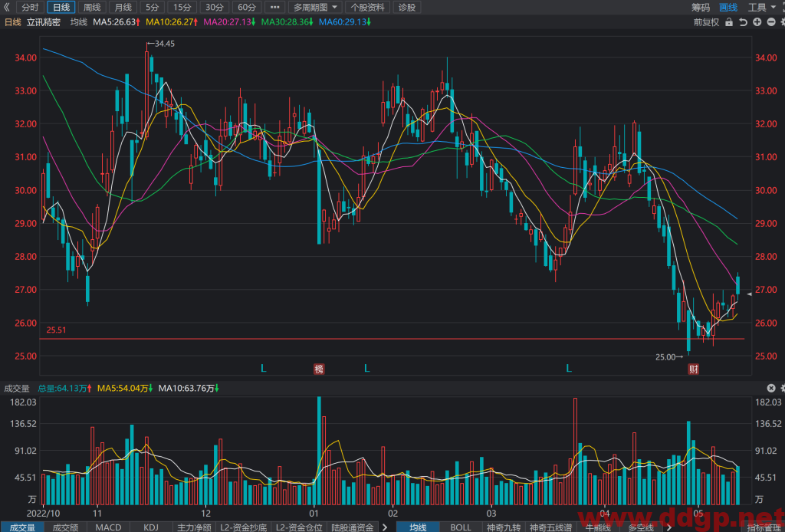Toggle the 画线 drawing mode

[728, 7]
